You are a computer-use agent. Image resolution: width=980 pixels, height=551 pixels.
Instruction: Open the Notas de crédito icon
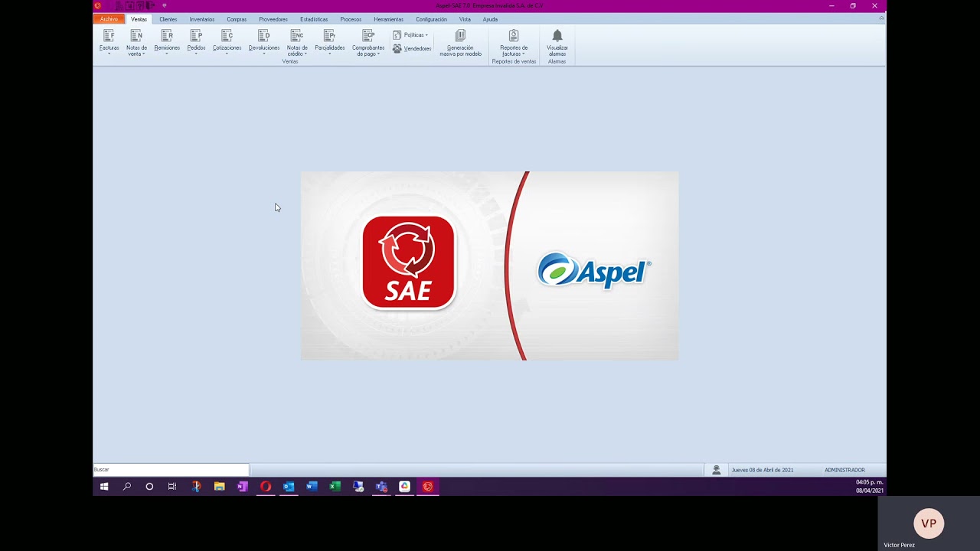coord(297,35)
